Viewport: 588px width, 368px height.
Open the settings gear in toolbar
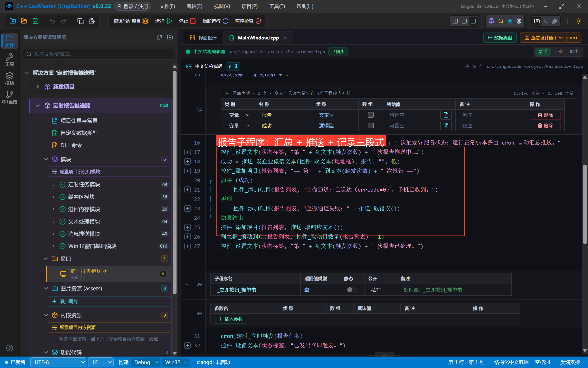[x=519, y=21]
